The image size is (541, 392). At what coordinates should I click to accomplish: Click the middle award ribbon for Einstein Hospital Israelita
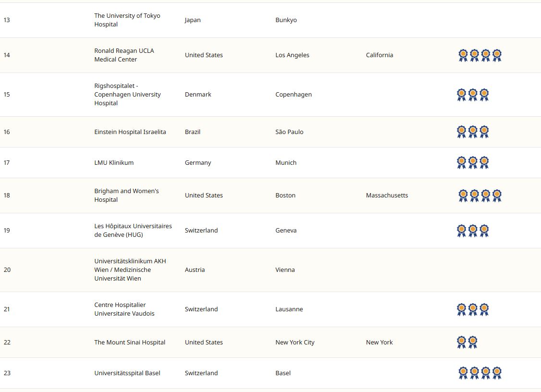(x=473, y=132)
